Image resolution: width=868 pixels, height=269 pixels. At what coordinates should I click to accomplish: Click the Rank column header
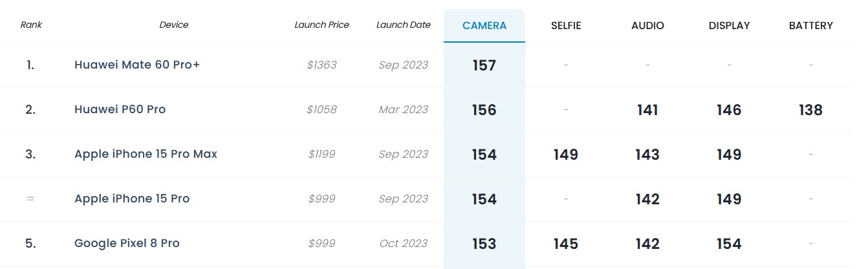click(30, 25)
